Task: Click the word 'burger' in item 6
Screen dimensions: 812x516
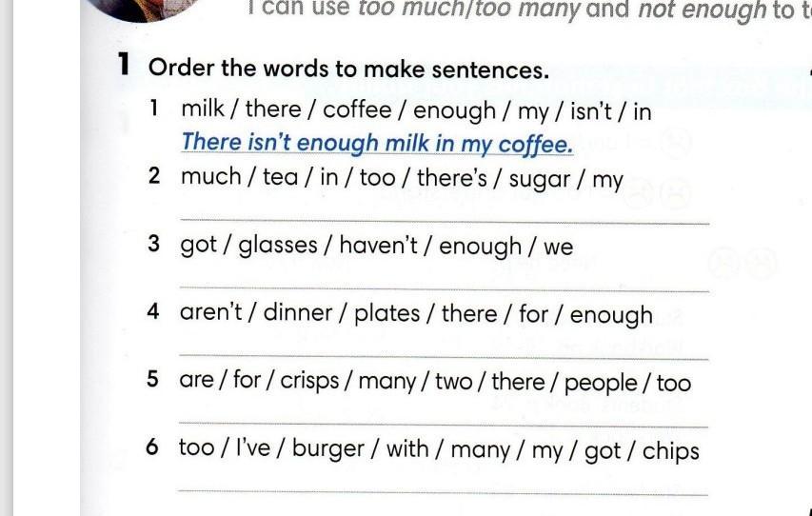Action: (328, 448)
